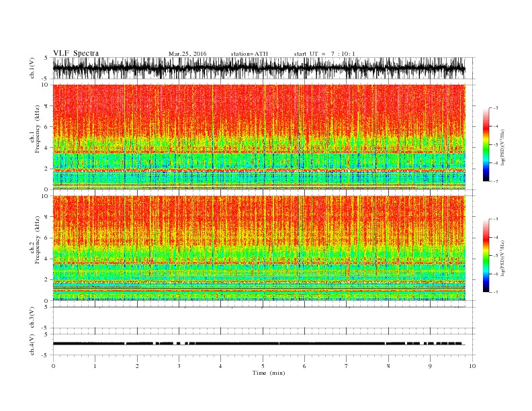This screenshot has height=411, width=532.
Task: Click the "start UT = 7 :10: 1" text
Action: pyautogui.click(x=324, y=54)
